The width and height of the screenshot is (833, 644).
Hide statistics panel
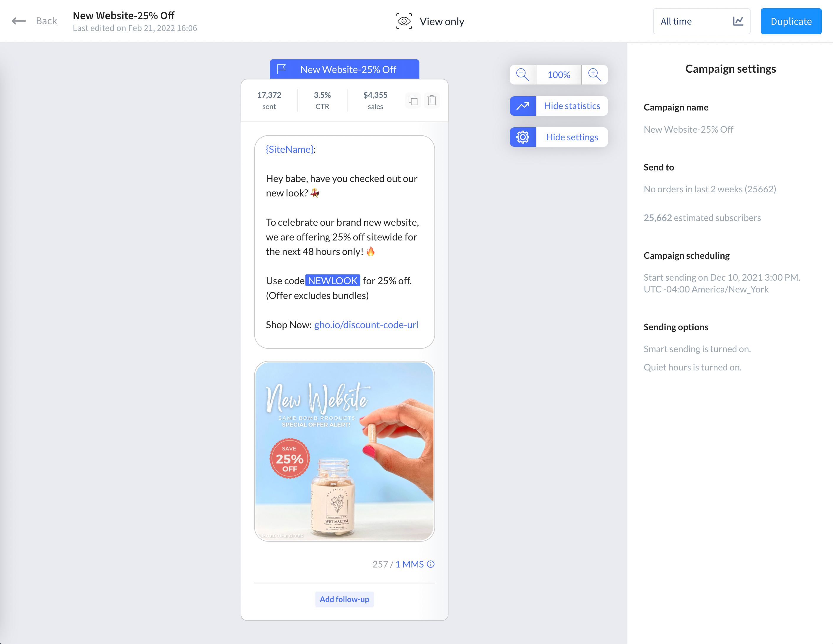(x=572, y=106)
